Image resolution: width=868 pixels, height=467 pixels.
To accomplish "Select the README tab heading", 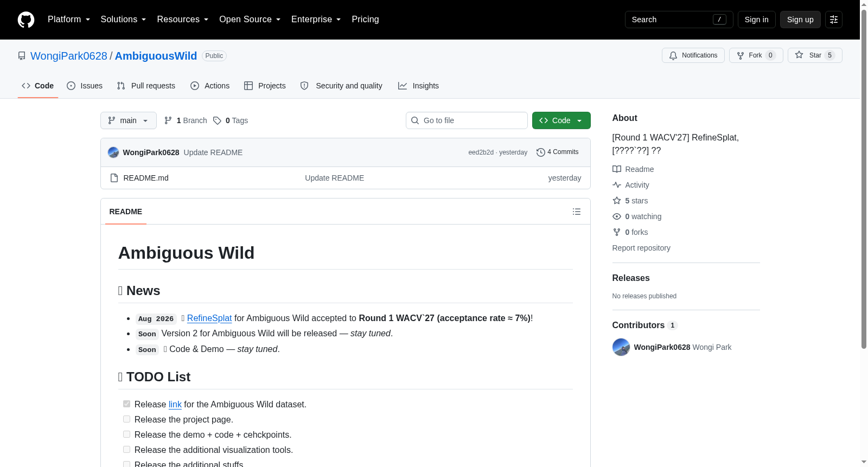I will 126,212.
